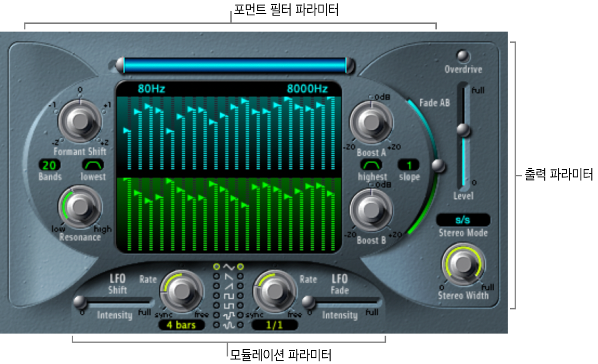Select triangle waveform for LFO Fade
Screen dimensions: 598x364
tap(240, 267)
